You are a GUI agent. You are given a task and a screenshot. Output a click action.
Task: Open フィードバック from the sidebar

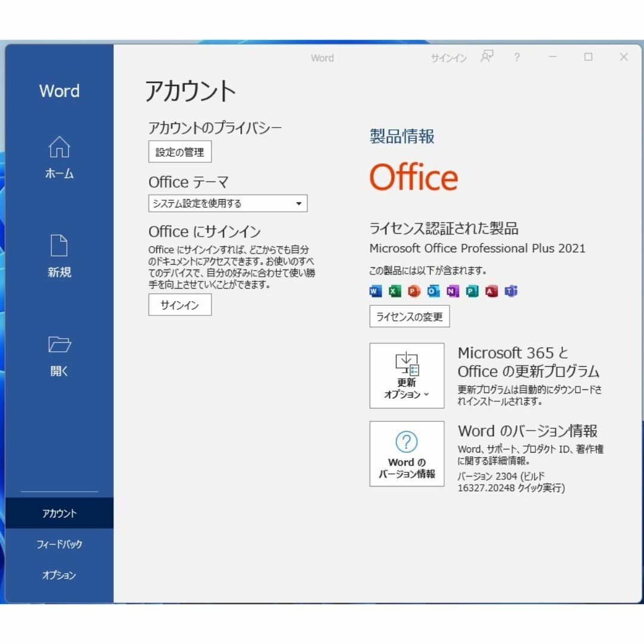point(60,544)
